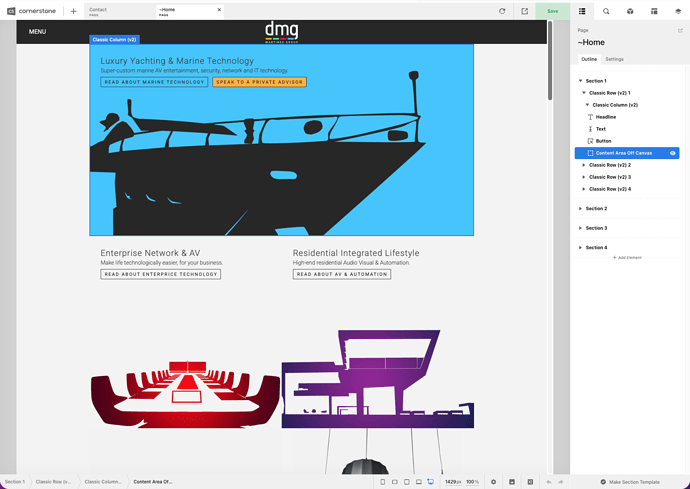This screenshot has width=690, height=489.
Task: Select the active blue desktop breakpoint icon
Action: click(x=431, y=482)
